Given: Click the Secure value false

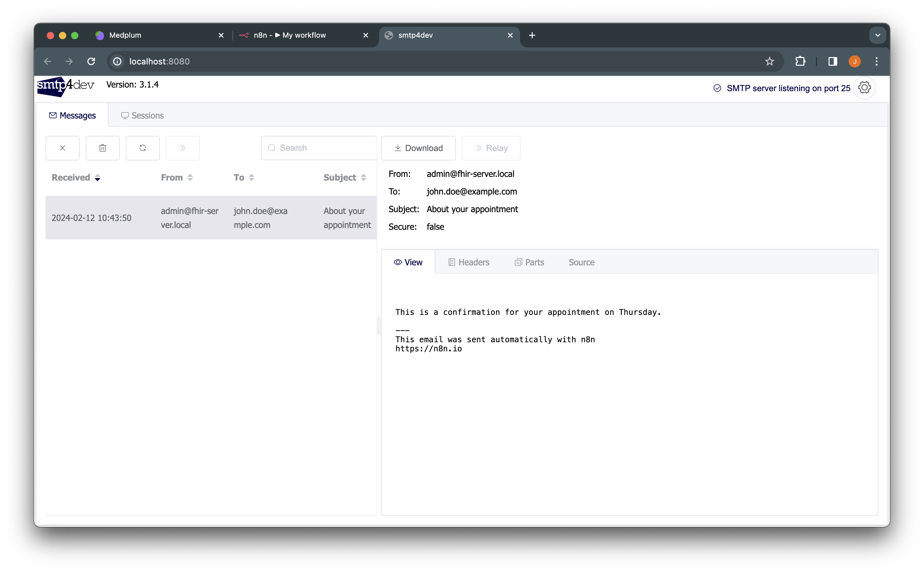Looking at the screenshot, I should pyautogui.click(x=435, y=227).
